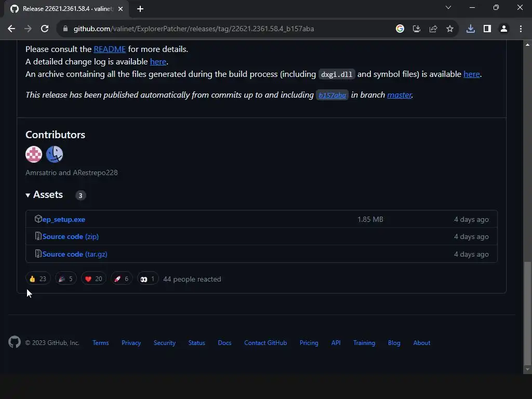532x399 pixels.
Task: Open Contact GitHub link
Action: click(265, 343)
